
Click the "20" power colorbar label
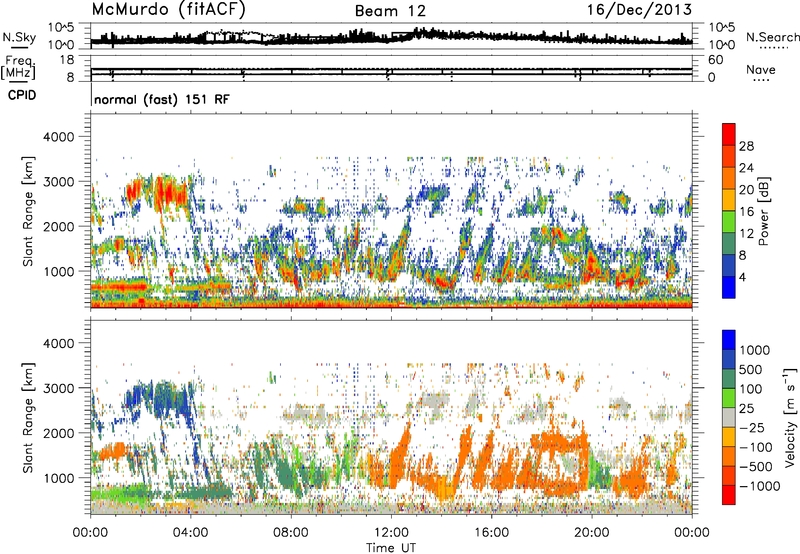pyautogui.click(x=746, y=190)
